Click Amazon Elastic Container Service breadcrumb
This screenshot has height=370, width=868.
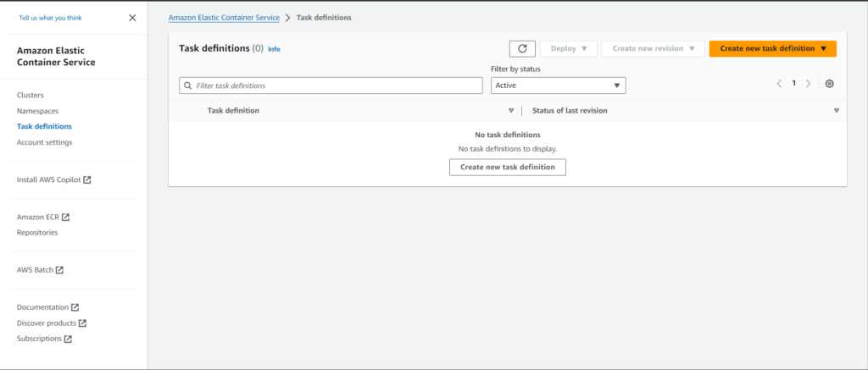pyautogui.click(x=224, y=18)
